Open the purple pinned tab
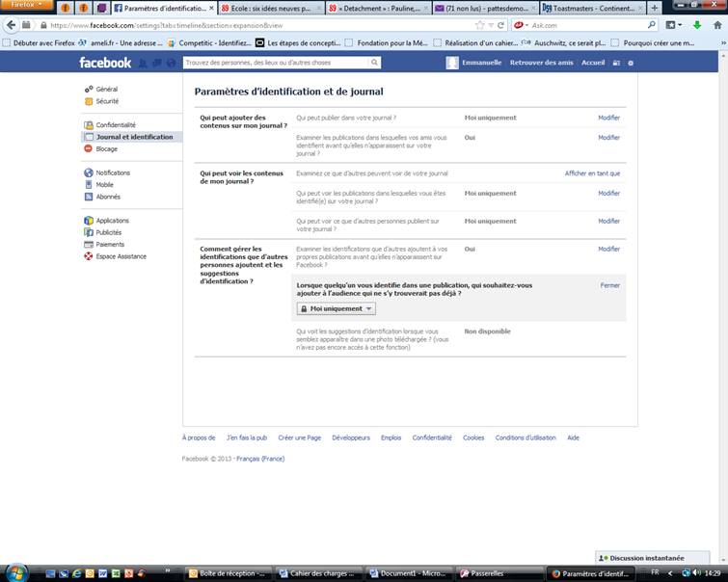This screenshot has width=728, height=582. tap(101, 8)
